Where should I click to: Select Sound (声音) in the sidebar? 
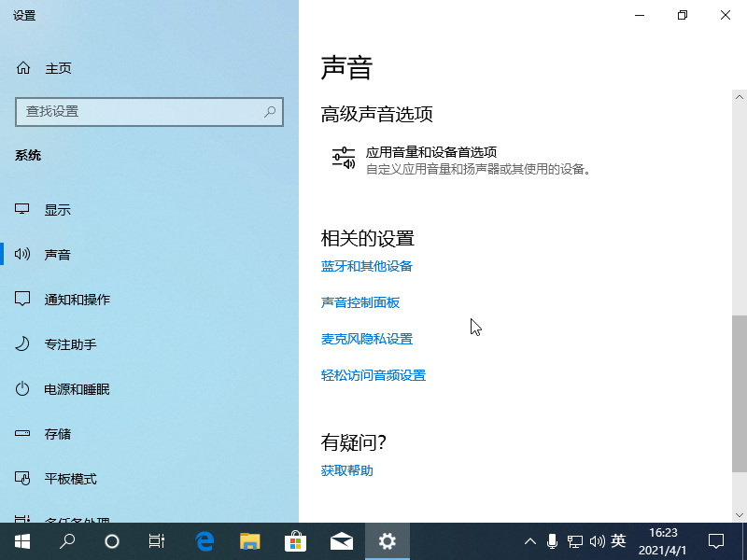tap(57, 255)
